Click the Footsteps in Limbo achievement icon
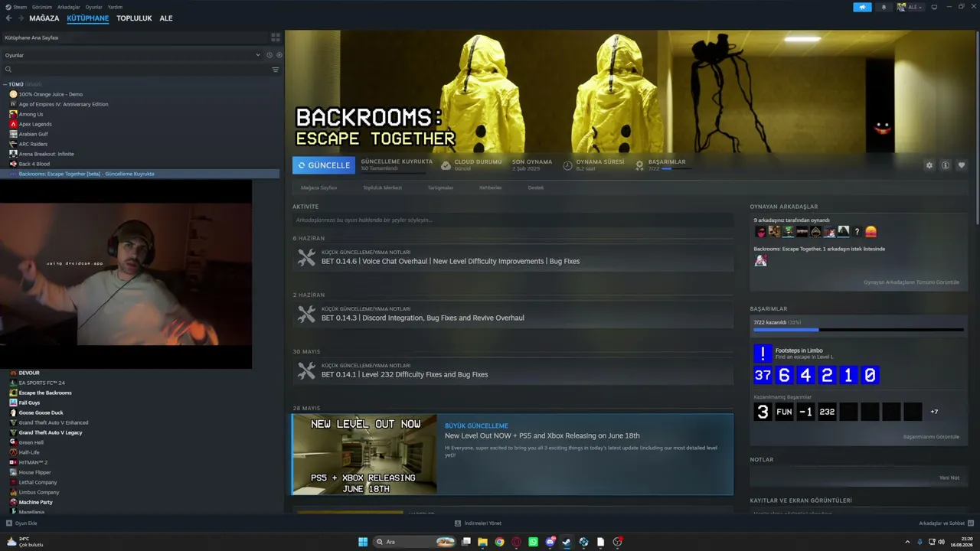 tap(763, 354)
